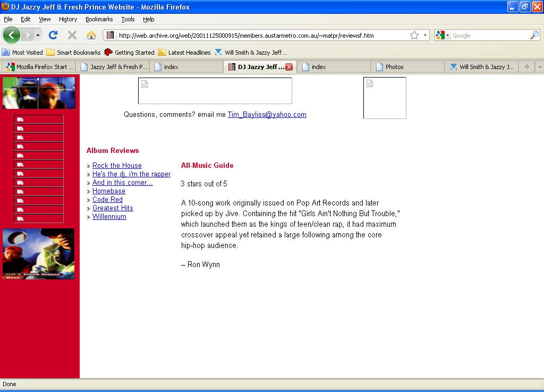Open the Willennium album review
The width and height of the screenshot is (544, 392).
tap(109, 217)
